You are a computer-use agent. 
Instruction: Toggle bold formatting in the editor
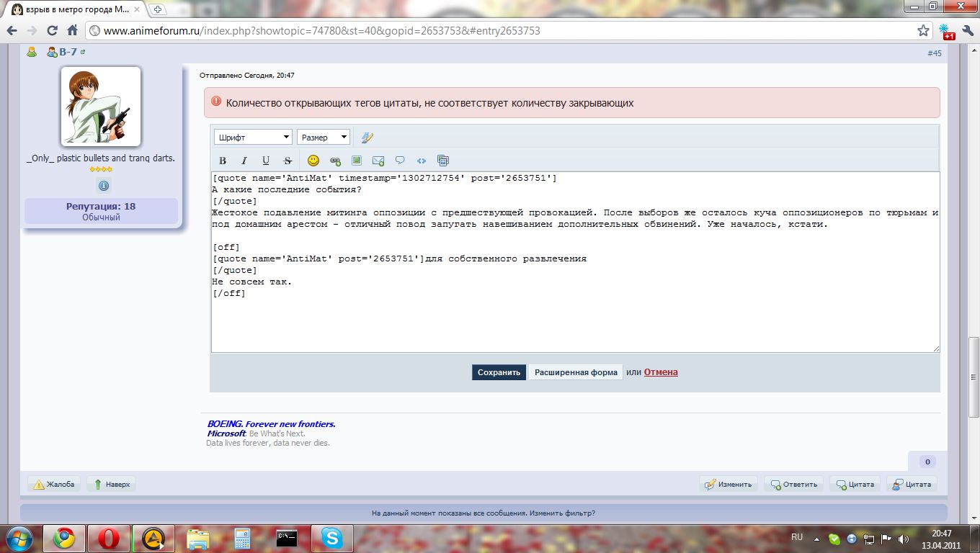[223, 161]
